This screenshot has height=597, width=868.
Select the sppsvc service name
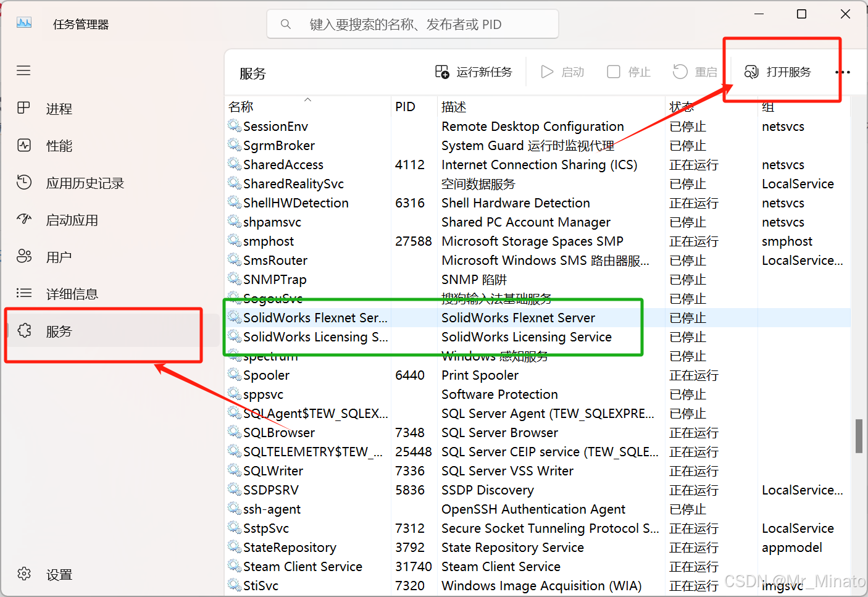pyautogui.click(x=263, y=394)
